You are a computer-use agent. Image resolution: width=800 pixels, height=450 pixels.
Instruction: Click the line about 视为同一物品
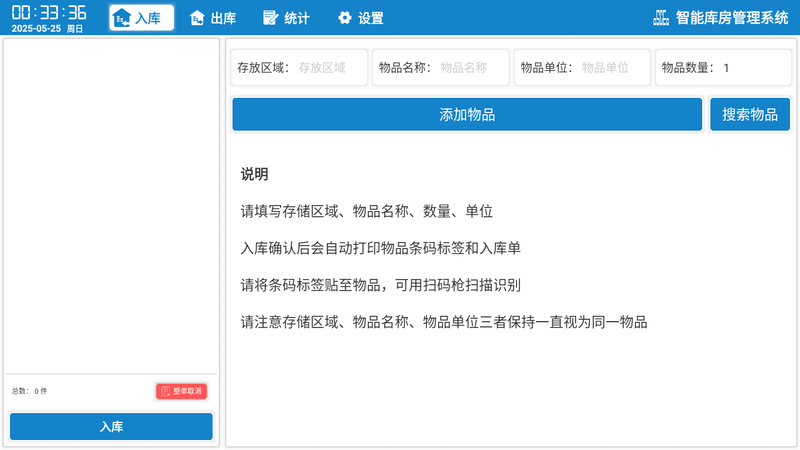point(443,322)
